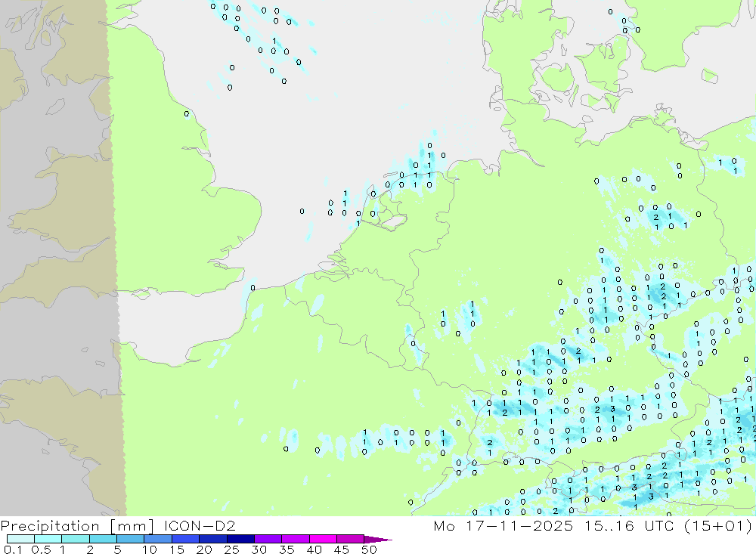Click the 5–10 mm legend swatch

[131, 539]
